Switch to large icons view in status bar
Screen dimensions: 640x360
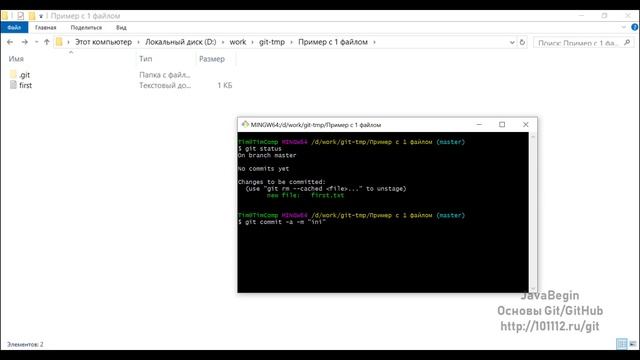[633, 344]
